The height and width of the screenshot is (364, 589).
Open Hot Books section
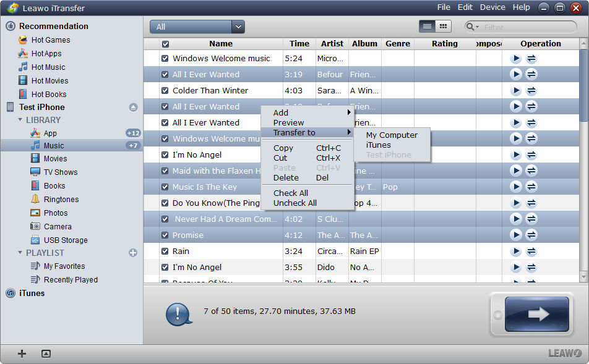click(49, 94)
